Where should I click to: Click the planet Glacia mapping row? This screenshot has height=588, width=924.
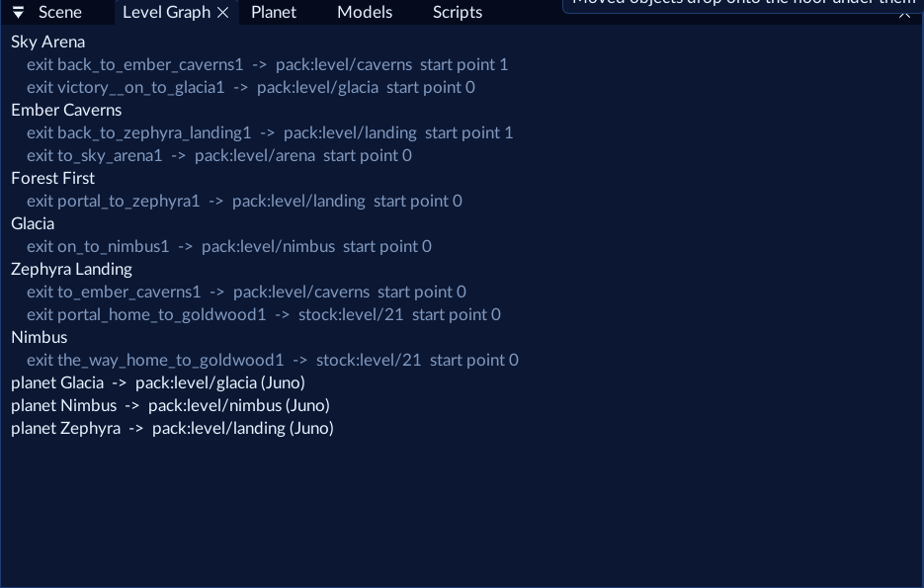coord(158,383)
